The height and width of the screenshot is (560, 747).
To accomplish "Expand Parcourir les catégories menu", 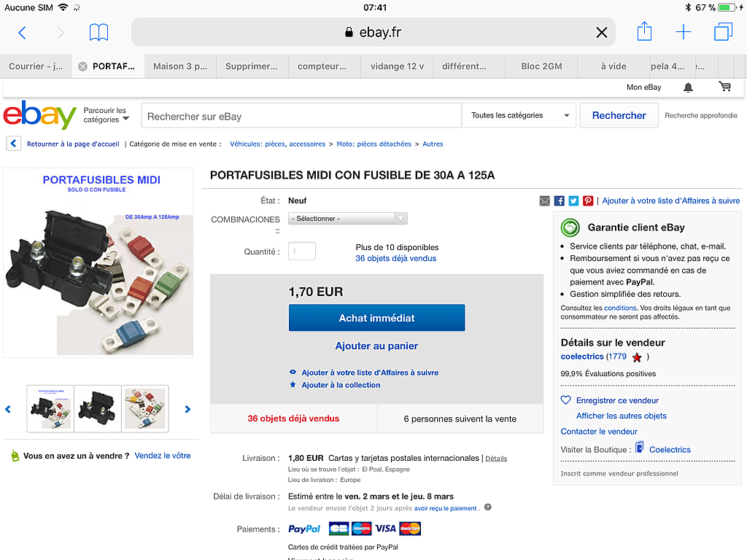I will (106, 114).
